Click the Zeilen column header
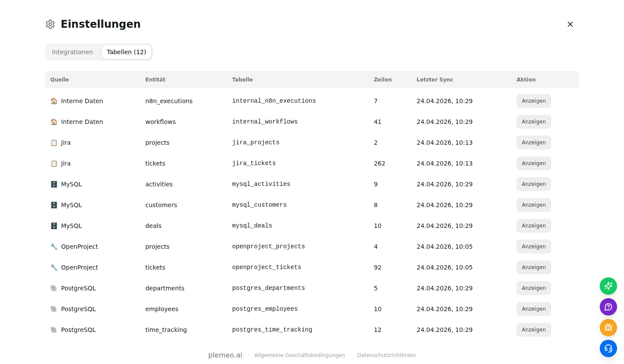This screenshot has height=364, width=624. [x=383, y=80]
